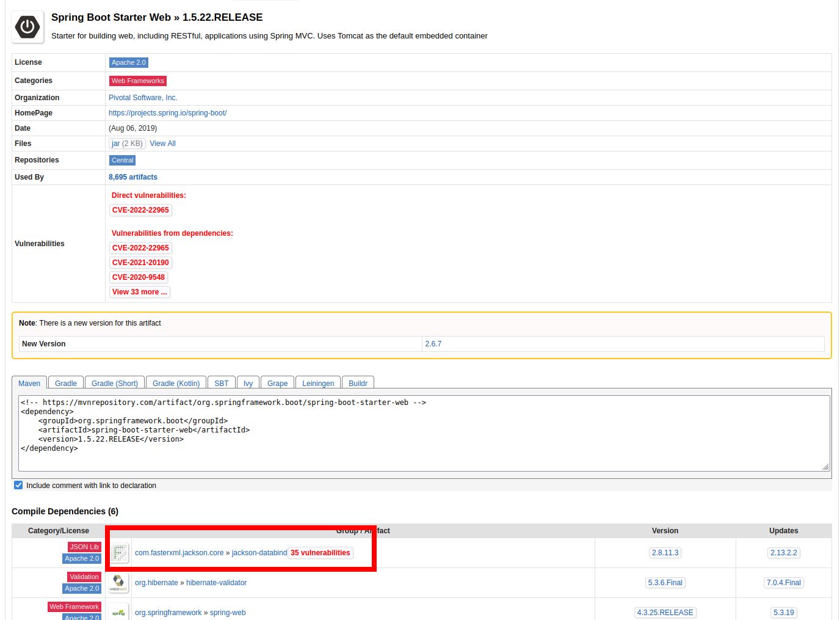This screenshot has height=620, width=840.
Task: Open org.springframework group link
Action: click(168, 613)
